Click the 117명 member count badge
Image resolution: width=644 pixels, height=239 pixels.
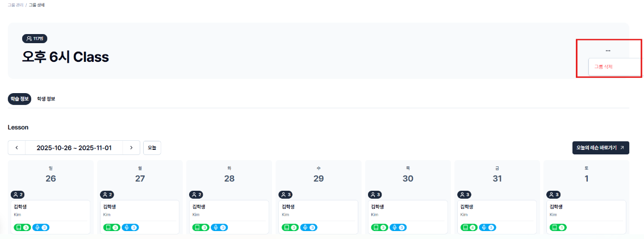coord(35,39)
